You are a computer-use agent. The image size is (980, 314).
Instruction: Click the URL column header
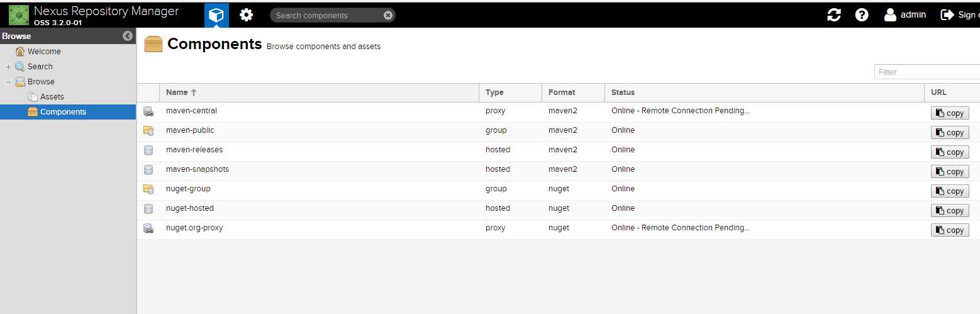pos(952,93)
